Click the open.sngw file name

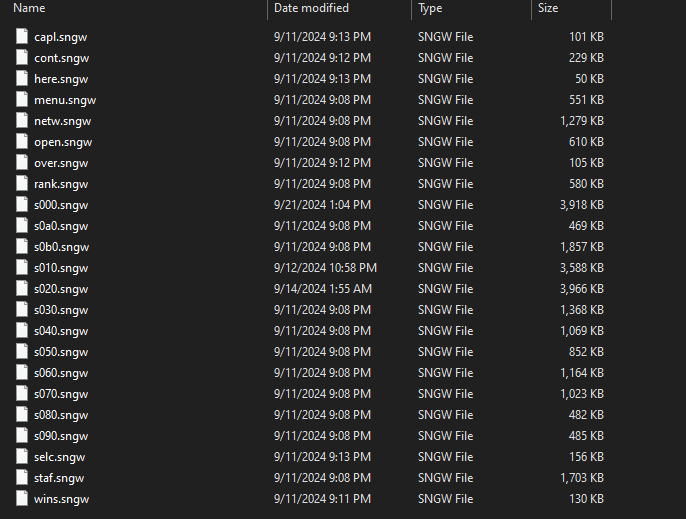click(63, 142)
